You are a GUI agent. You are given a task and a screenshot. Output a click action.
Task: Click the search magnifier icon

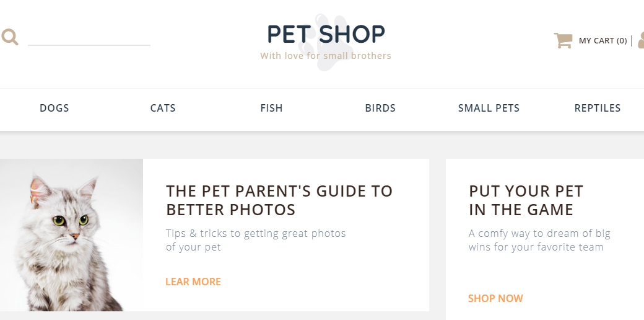click(x=9, y=37)
